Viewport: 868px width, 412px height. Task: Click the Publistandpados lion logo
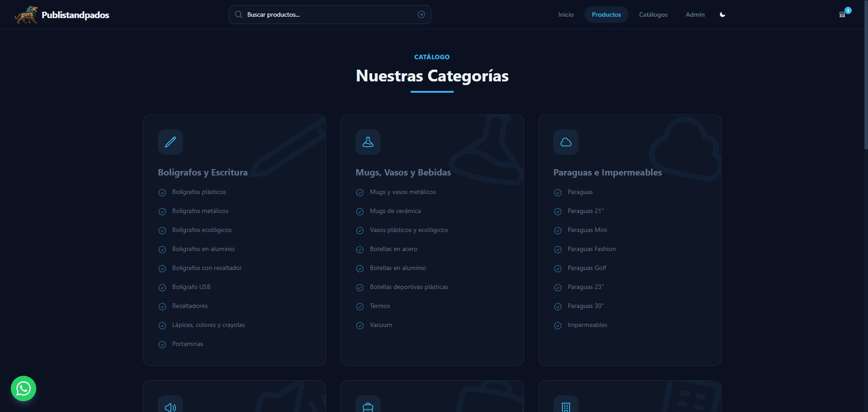(x=26, y=14)
